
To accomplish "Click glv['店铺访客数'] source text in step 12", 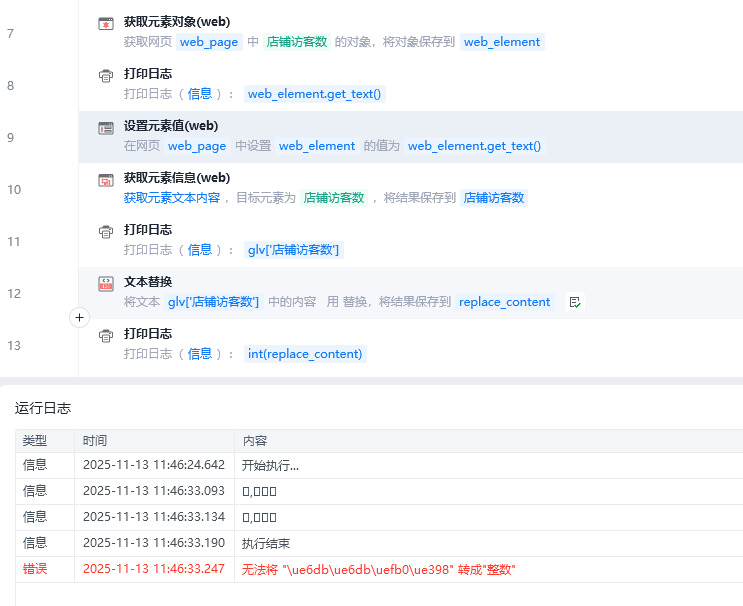I will (x=213, y=302).
